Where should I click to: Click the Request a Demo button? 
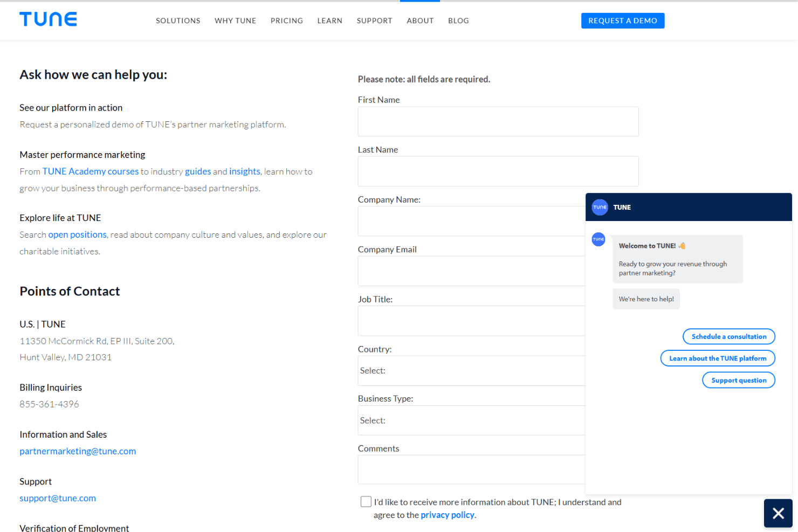(x=623, y=20)
